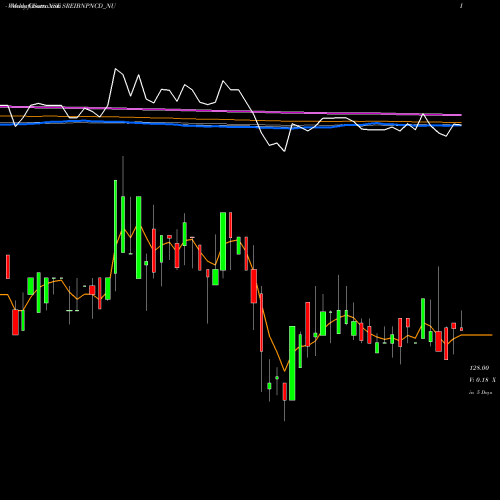Image resolution: width=500 pixels, height=500 pixels.
Task: Click the SREIBNPNCD_NU ticker symbol title
Action: pos(89,6)
